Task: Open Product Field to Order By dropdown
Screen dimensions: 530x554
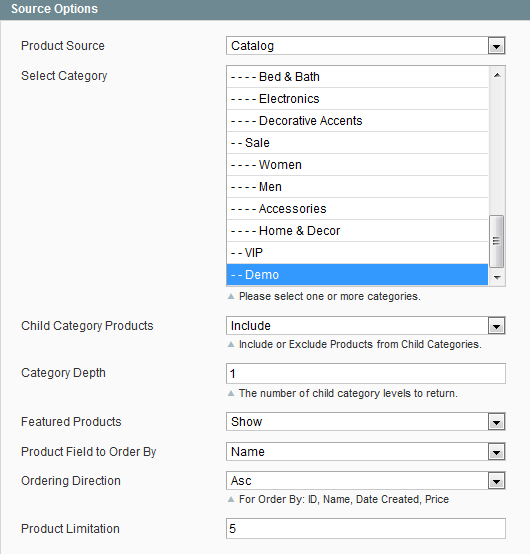Action: 366,452
